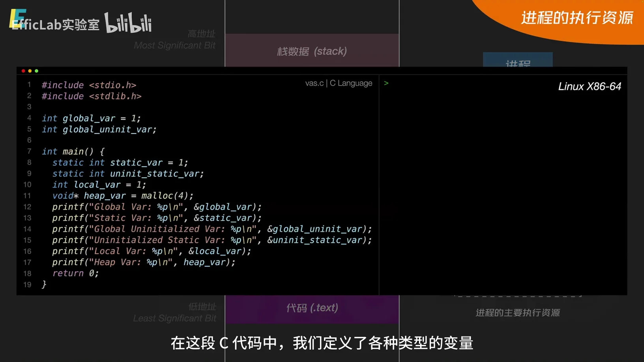Select the 'Linux X86-64' label in terminal

pos(589,87)
